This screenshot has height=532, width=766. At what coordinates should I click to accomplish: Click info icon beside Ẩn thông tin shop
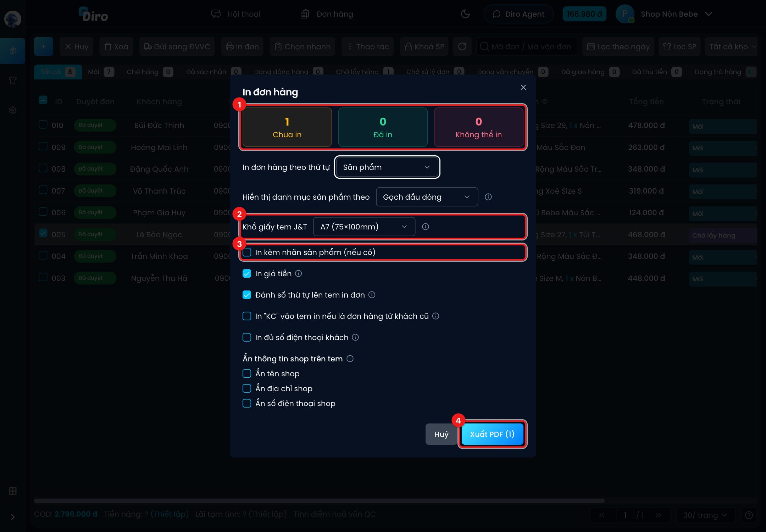(350, 359)
